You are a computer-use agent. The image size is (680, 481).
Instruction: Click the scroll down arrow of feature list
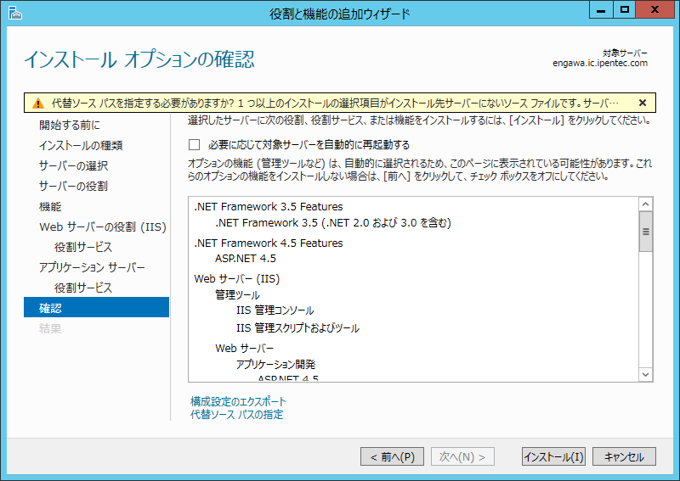(x=646, y=374)
